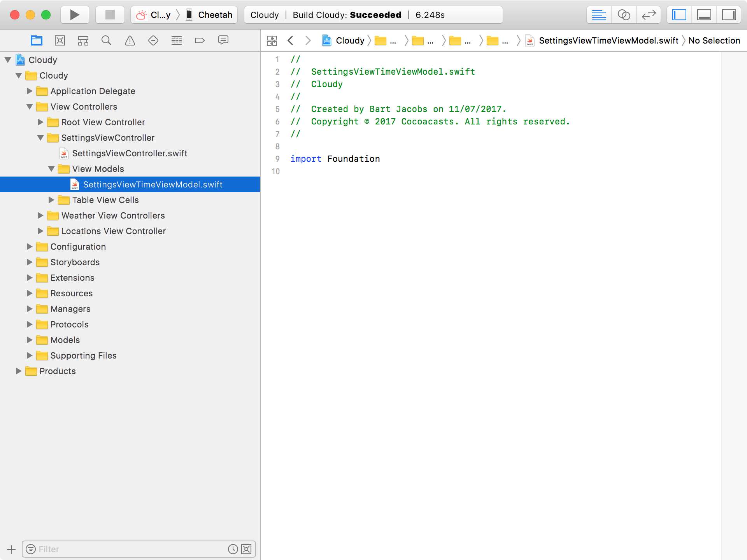Add a new file with the plus button

pyautogui.click(x=11, y=549)
